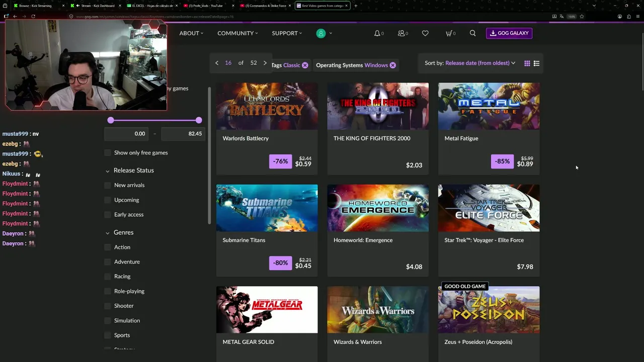
Task: Open the browser profile account icon
Action: (620, 16)
